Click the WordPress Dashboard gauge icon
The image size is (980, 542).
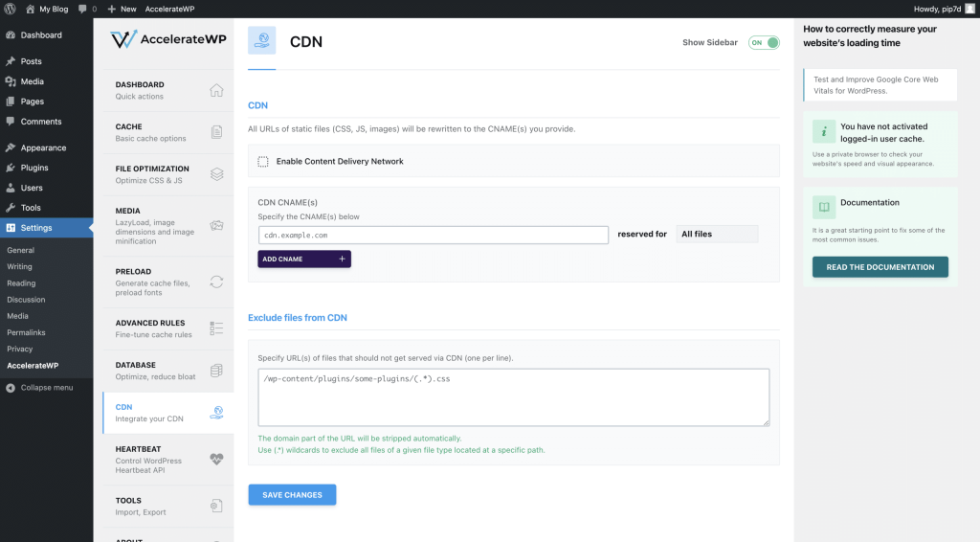click(x=11, y=35)
